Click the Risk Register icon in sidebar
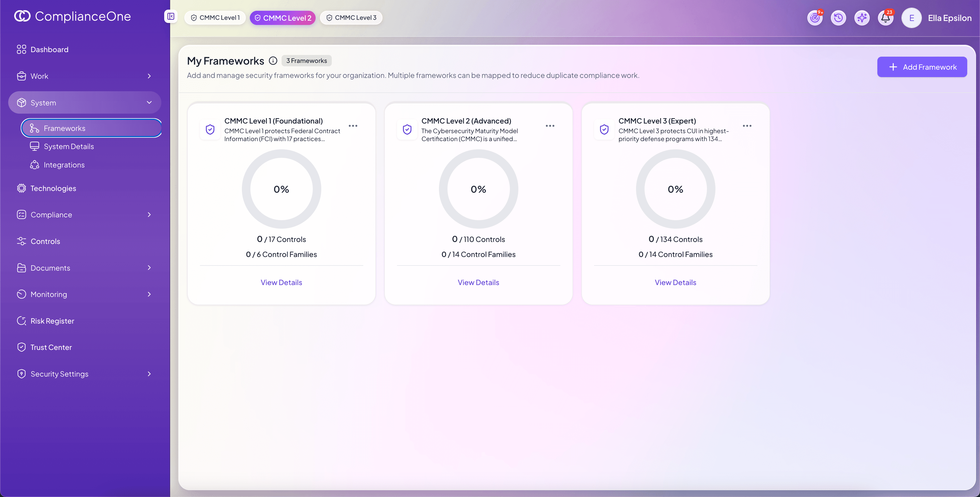The width and height of the screenshot is (980, 497). tap(22, 321)
